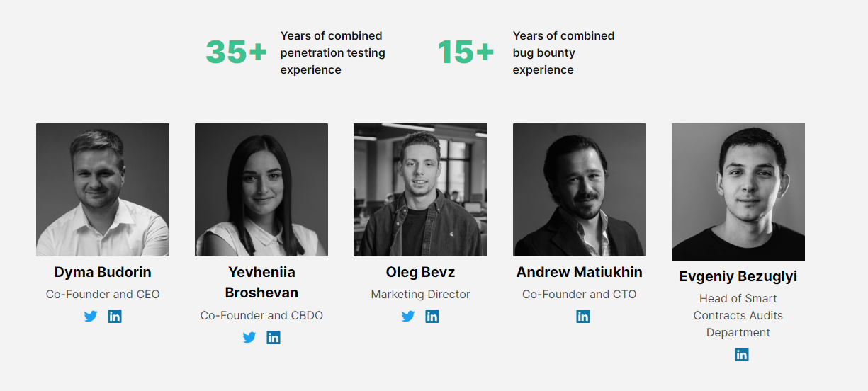The height and width of the screenshot is (391, 868).
Task: Click the green 35+ statistic
Action: tap(237, 52)
